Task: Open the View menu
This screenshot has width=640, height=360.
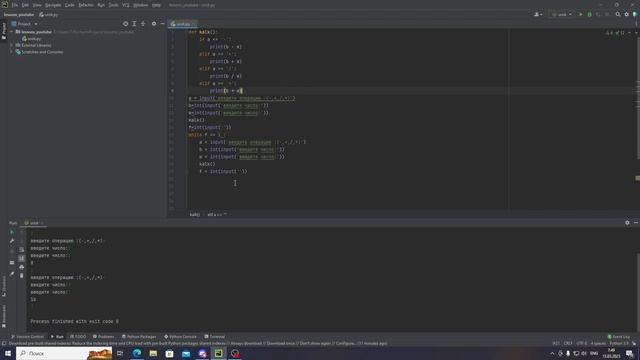Action: [37, 5]
